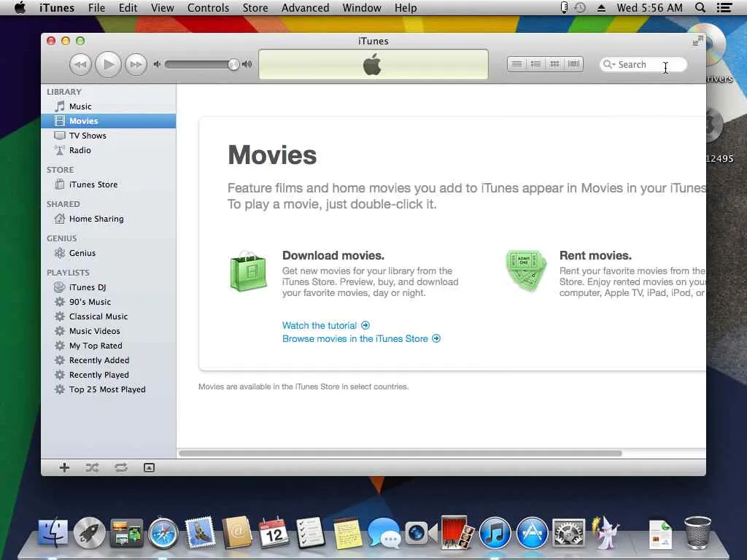Screen dimensions: 747x560
Task: Show the artwork viewer button
Action: 149,467
